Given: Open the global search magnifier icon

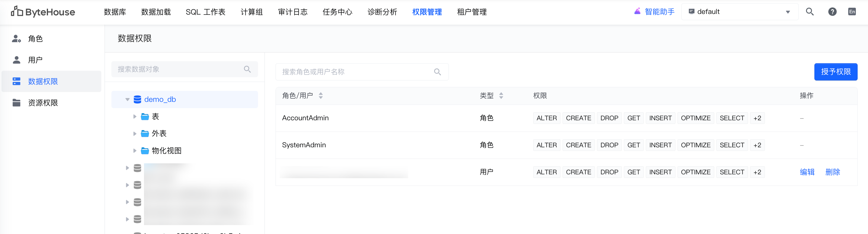Looking at the screenshot, I should (809, 12).
